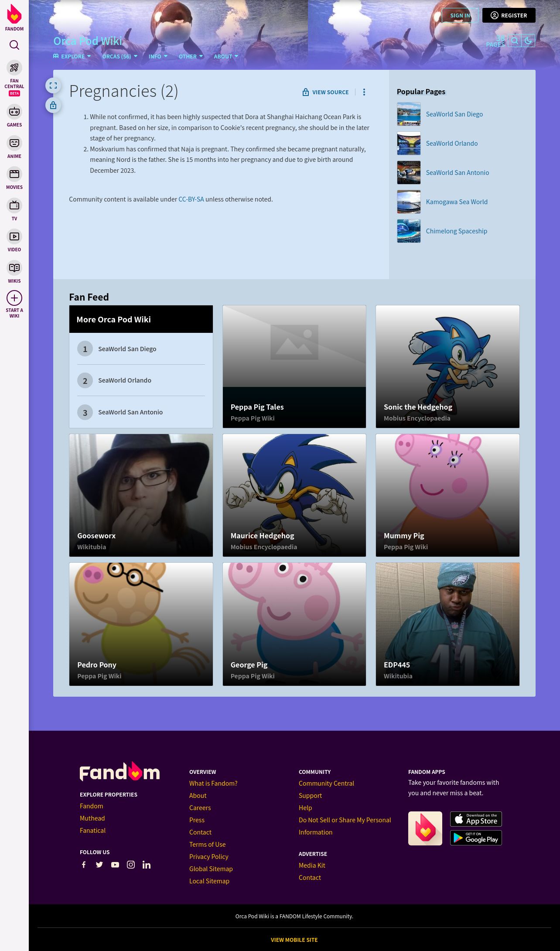Select Fan Feed item 1 SeaWorld San Diego
This screenshot has height=951, width=560.
(141, 349)
